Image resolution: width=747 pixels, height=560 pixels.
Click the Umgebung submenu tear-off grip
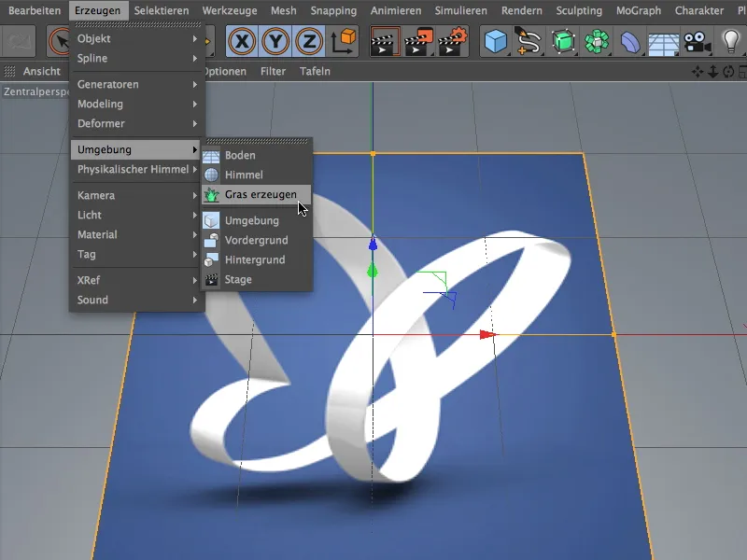tap(257, 141)
